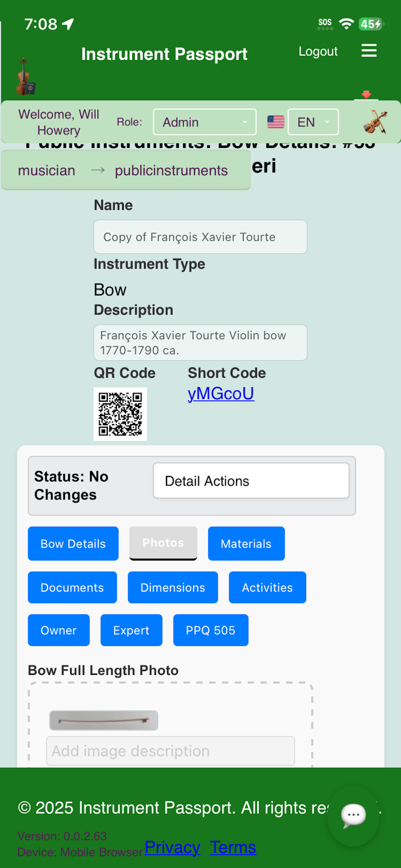The width and height of the screenshot is (401, 868).
Task: Tap the violin passport logo
Action: tap(25, 77)
